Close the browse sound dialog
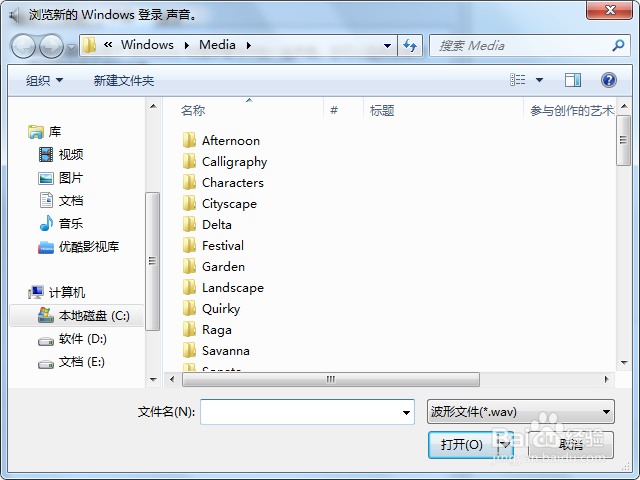Viewport: 640px width, 480px height. (609, 10)
